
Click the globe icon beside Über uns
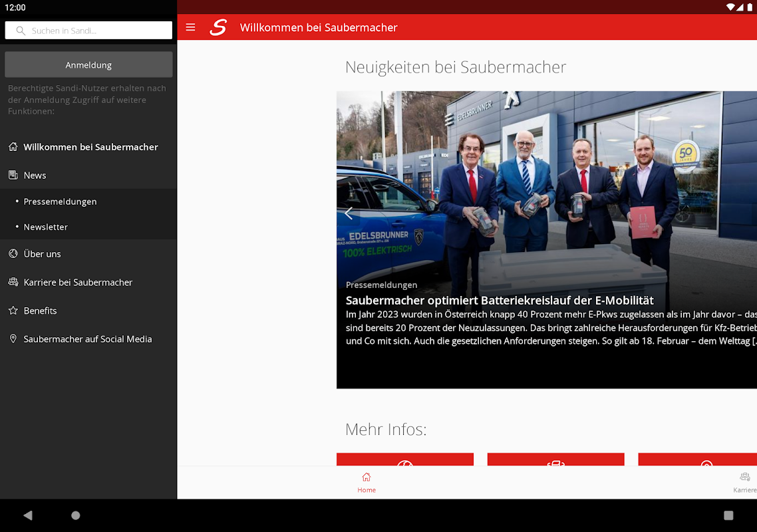(x=13, y=253)
